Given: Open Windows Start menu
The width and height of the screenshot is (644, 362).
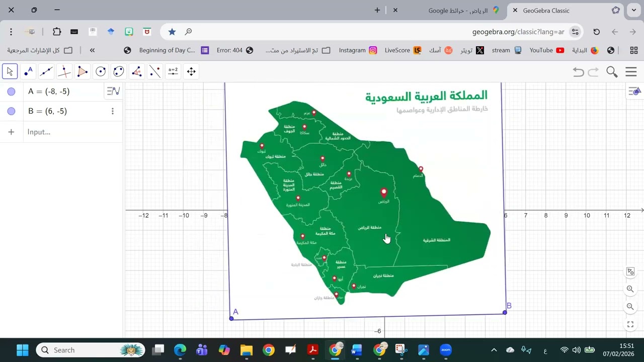Looking at the screenshot, I should pyautogui.click(x=22, y=350).
